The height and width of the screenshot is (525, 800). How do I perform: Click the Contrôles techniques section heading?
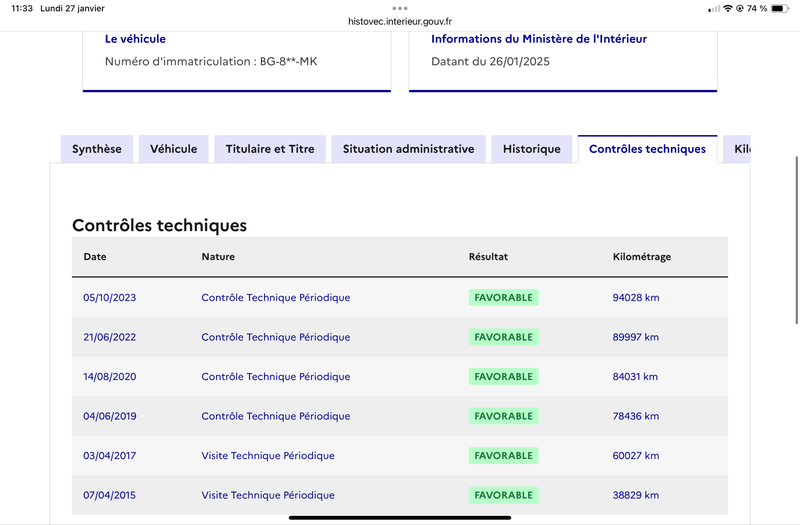[159, 225]
